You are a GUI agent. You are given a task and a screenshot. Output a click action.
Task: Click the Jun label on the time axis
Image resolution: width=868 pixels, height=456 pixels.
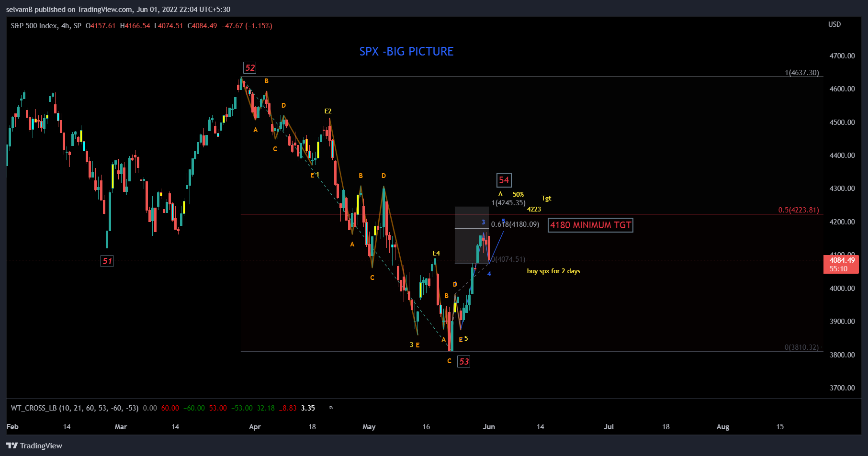pos(489,427)
